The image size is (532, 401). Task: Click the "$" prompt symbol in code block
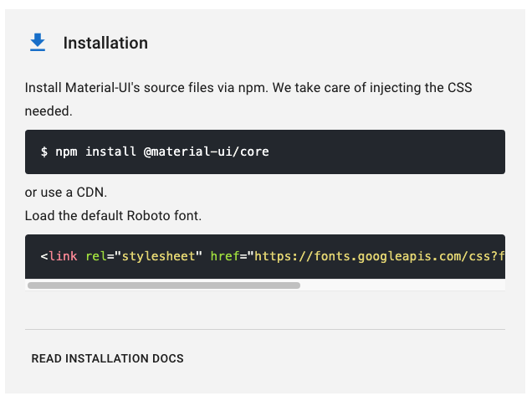pos(44,152)
